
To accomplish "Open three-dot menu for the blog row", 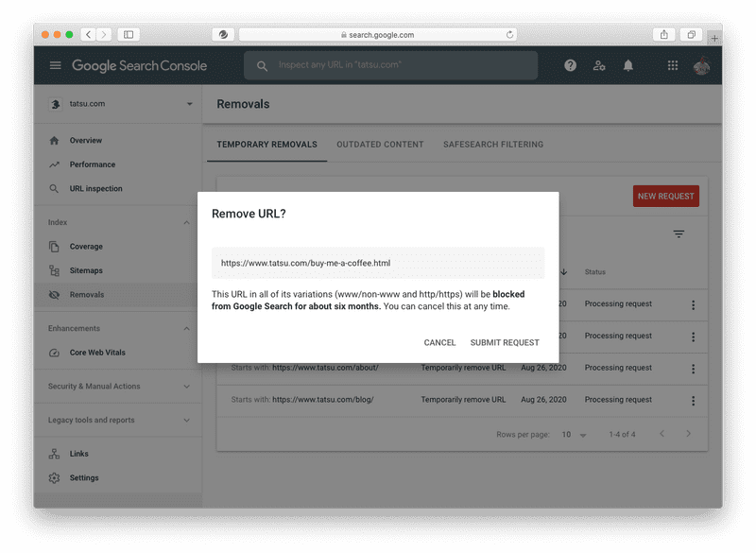I will point(693,400).
